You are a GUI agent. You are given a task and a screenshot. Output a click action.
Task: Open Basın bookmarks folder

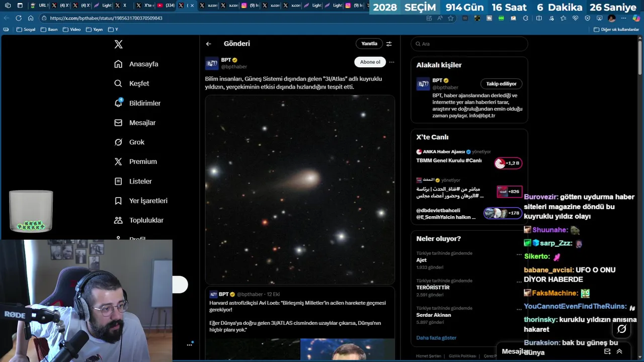tap(50, 30)
